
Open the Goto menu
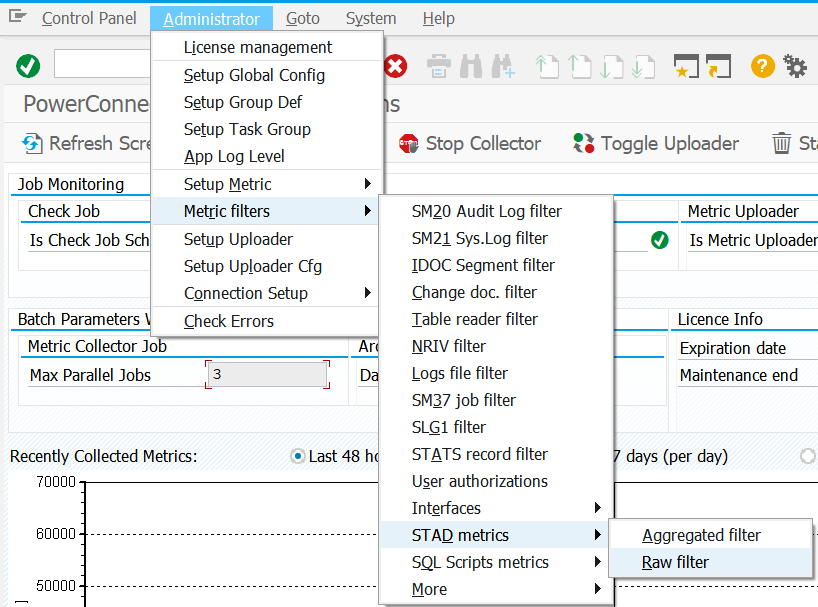click(302, 18)
